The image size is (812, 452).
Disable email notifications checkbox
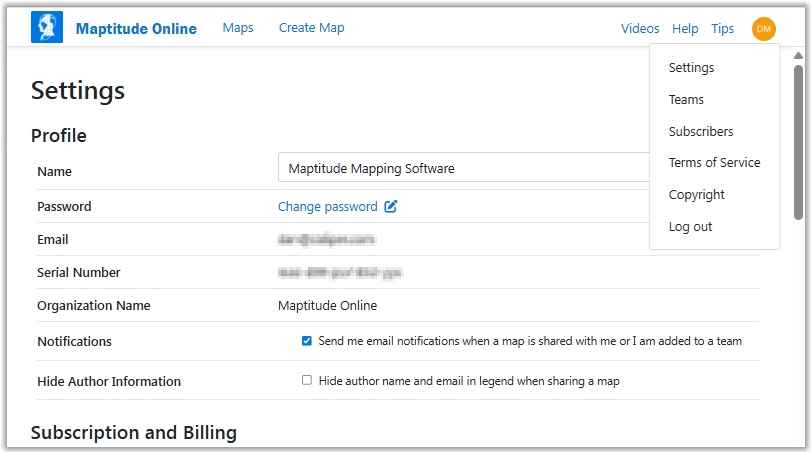[x=307, y=341]
